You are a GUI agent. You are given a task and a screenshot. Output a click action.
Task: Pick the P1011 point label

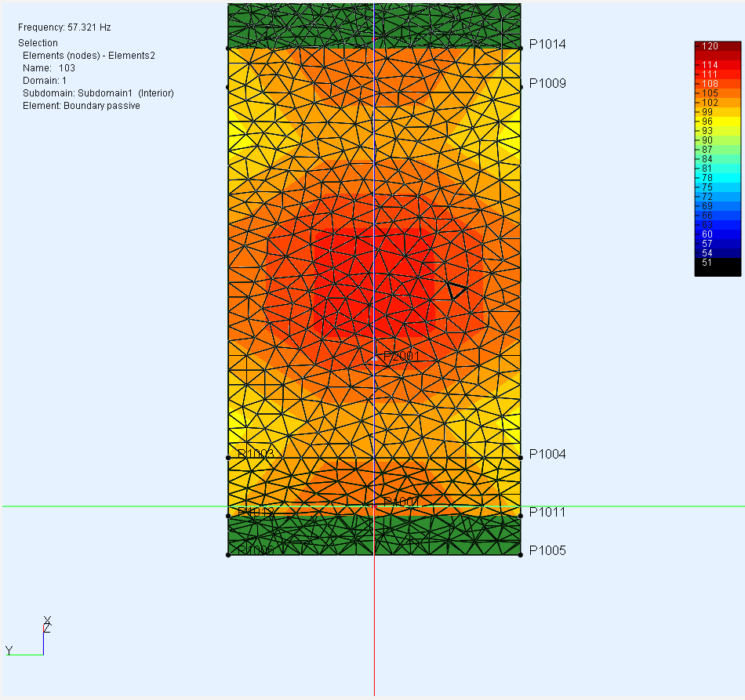tap(547, 512)
